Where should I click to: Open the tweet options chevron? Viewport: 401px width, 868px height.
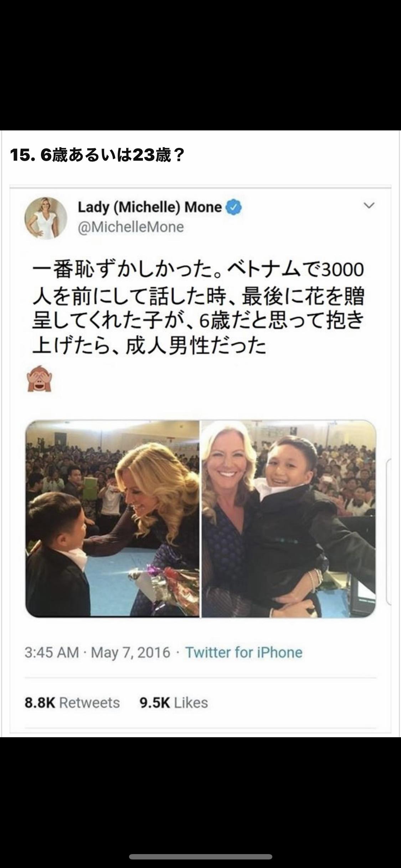pyautogui.click(x=369, y=206)
